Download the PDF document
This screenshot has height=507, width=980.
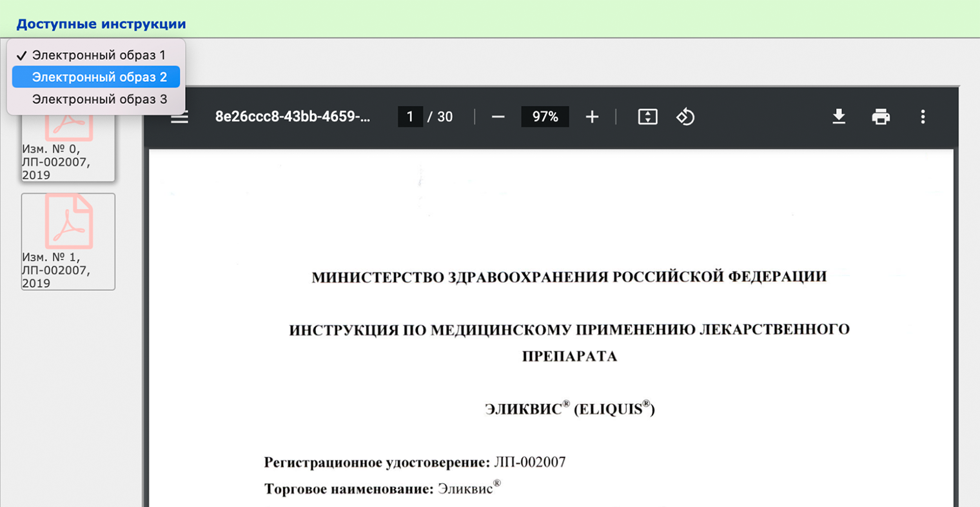point(839,117)
